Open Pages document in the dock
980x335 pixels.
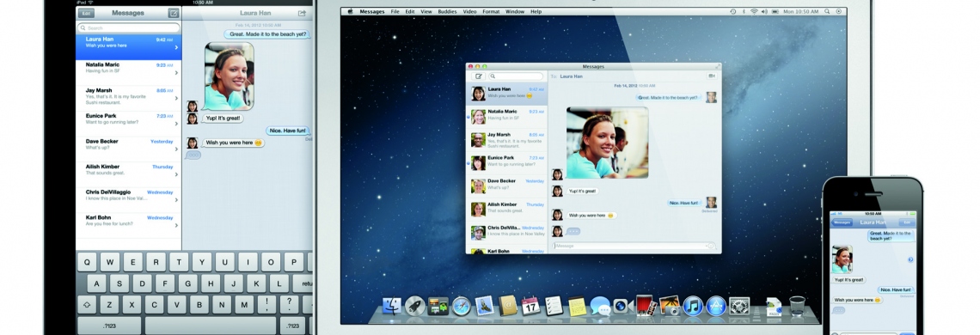[x=774, y=307]
